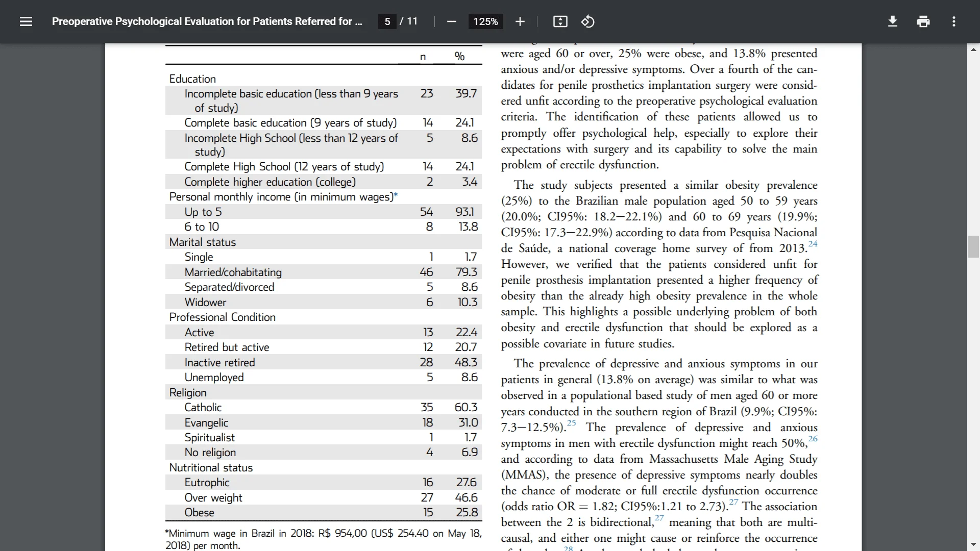Click the 79.3 percentage value
The image size is (980, 551).
pos(467,272)
